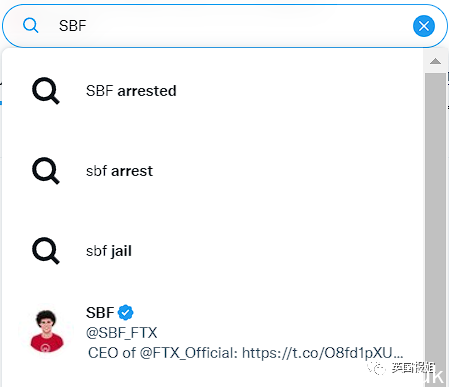Open the SBF display name result
The height and width of the screenshot is (387, 449).
[x=100, y=313]
